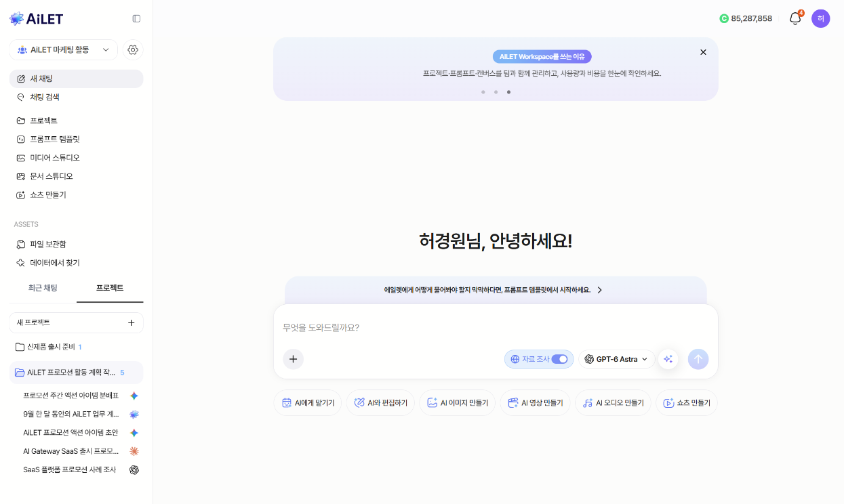The width and height of the screenshot is (844, 504).
Task: Select the first banner pagination dot
Action: pos(483,91)
